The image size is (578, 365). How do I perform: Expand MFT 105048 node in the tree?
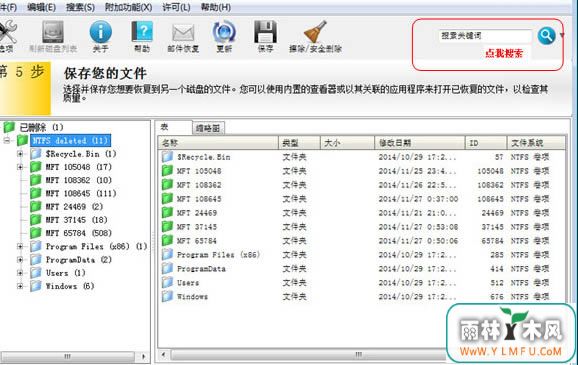point(20,167)
